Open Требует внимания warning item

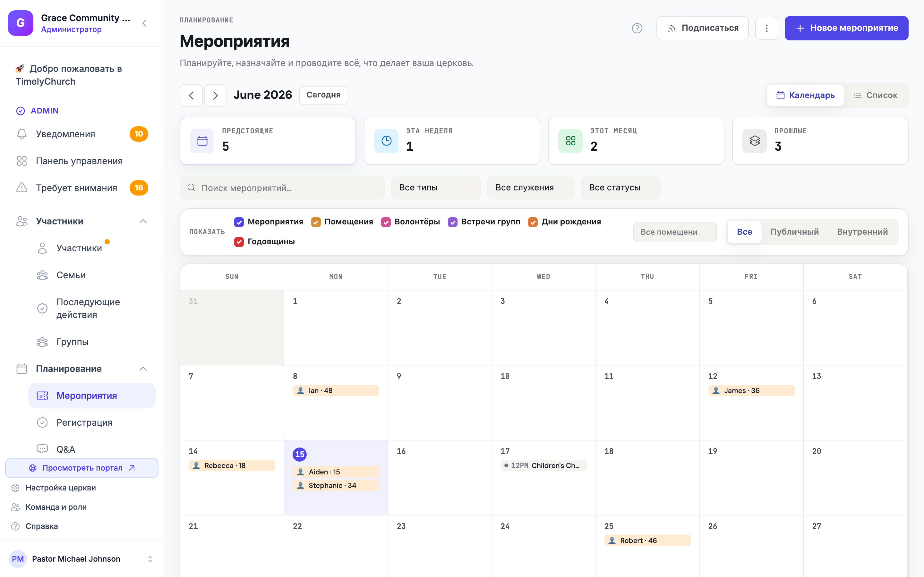[82, 188]
